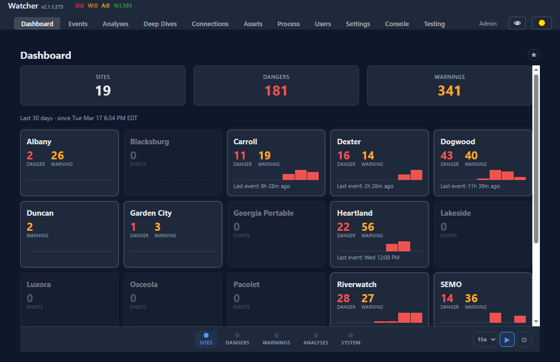Viewport: 560px width, 362px height.
Task: Open the Carroll site card
Action: point(276,163)
